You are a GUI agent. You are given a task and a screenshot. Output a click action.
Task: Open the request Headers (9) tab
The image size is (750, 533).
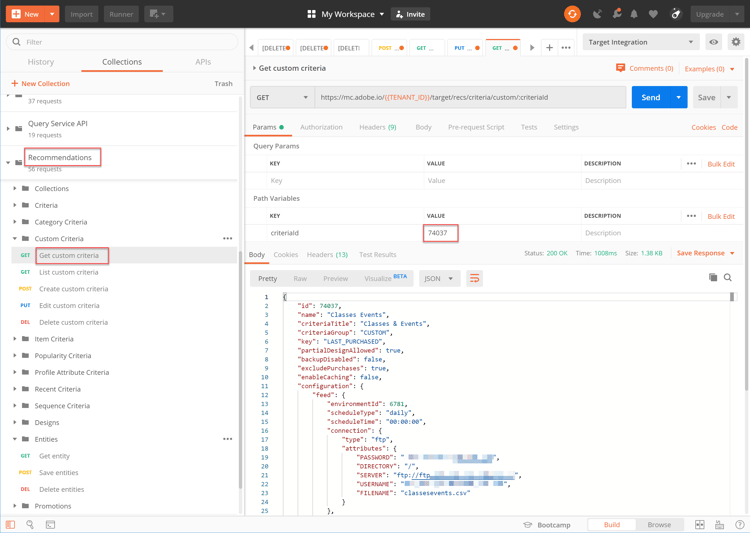(377, 127)
